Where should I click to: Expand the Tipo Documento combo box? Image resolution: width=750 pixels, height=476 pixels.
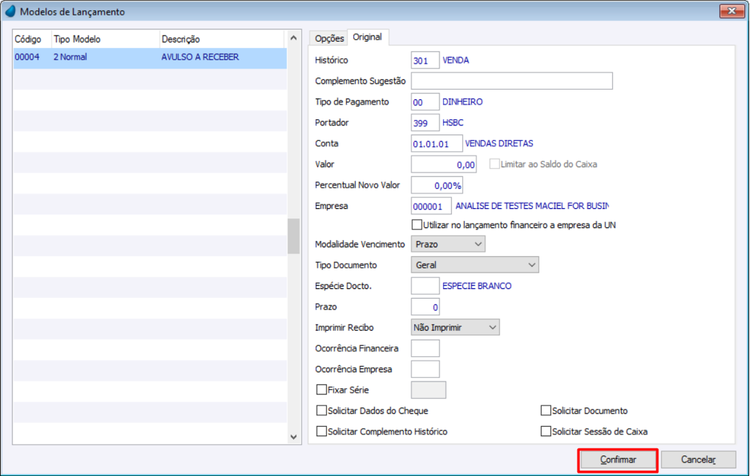[475, 265]
